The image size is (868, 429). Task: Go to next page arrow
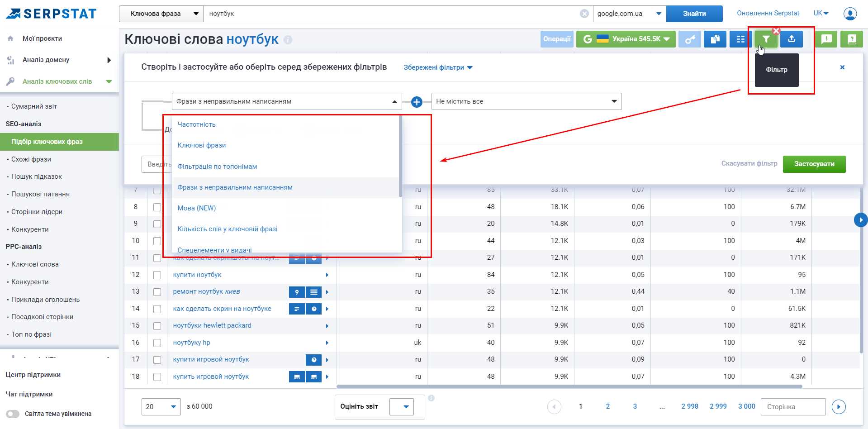839,407
